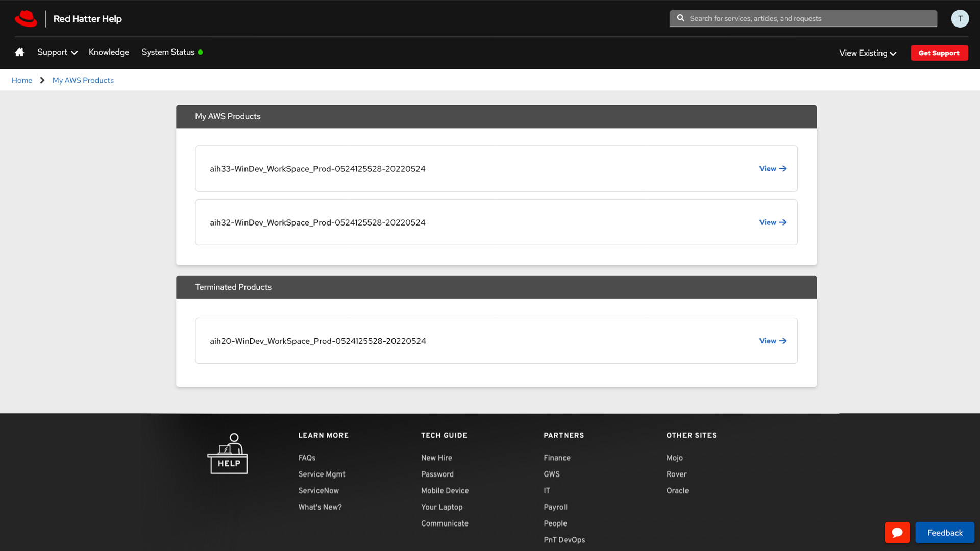
Task: Open Finance partners link
Action: click(x=557, y=458)
